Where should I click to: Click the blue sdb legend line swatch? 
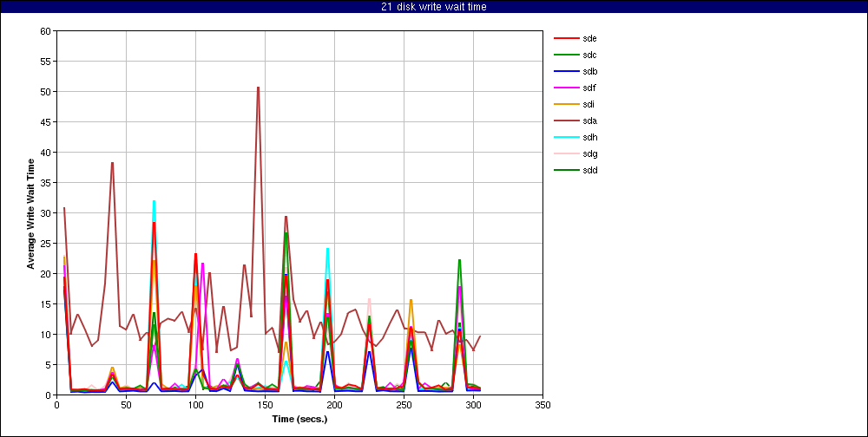(x=565, y=71)
